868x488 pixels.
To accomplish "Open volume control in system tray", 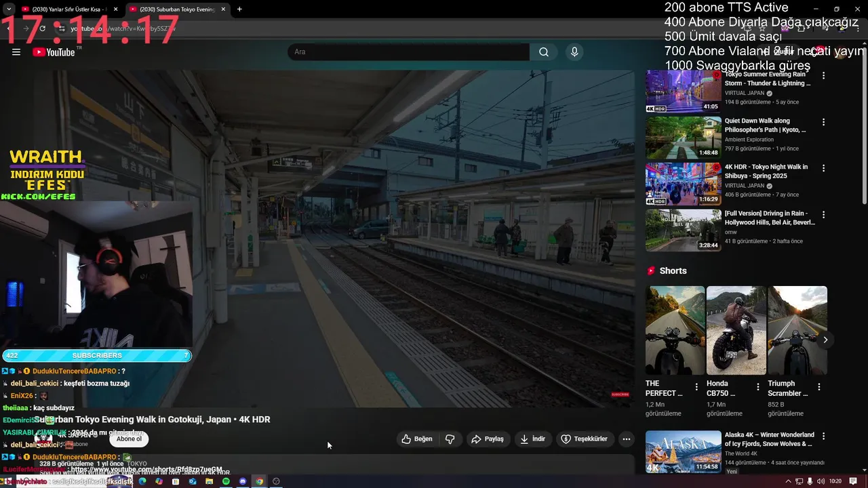I will tap(821, 481).
